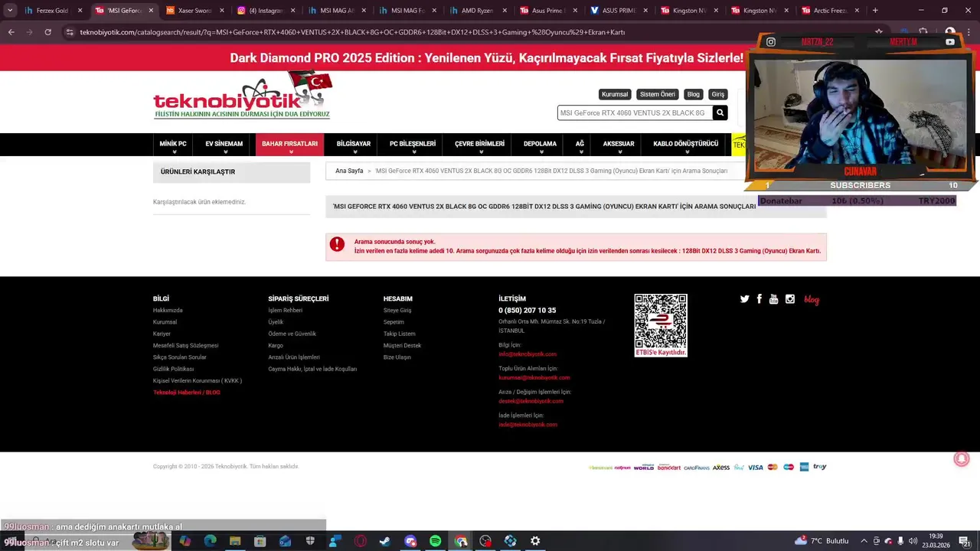Open weather widget showing 7°C Bulutlu
The height and width of the screenshot is (551, 980).
(x=822, y=541)
